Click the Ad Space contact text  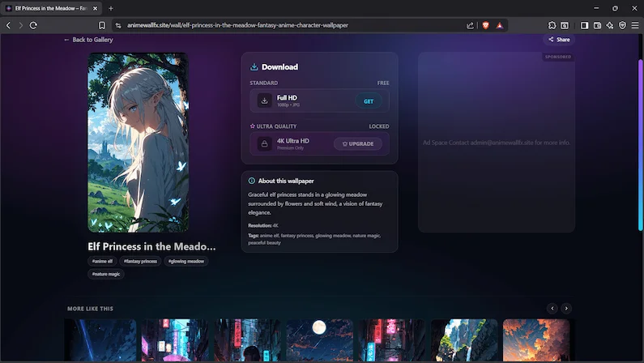pyautogui.click(x=496, y=143)
